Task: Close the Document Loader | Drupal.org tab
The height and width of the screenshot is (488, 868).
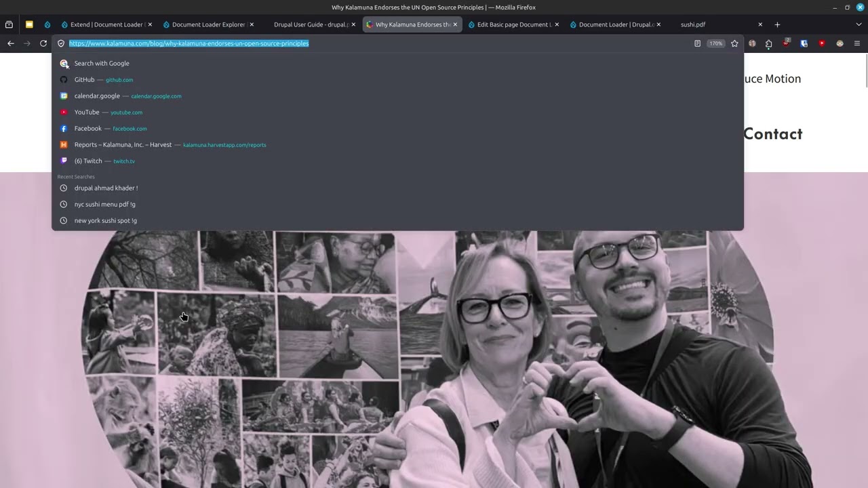Action: (658, 24)
